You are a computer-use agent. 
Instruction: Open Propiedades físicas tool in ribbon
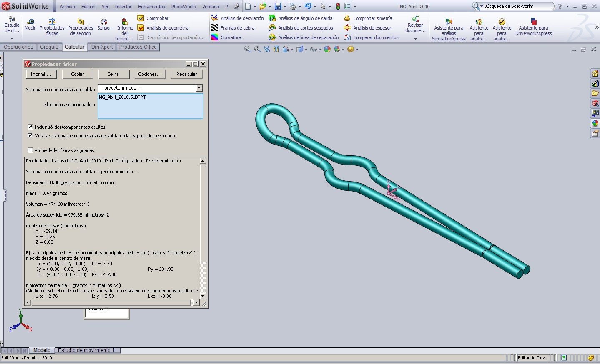[52, 27]
